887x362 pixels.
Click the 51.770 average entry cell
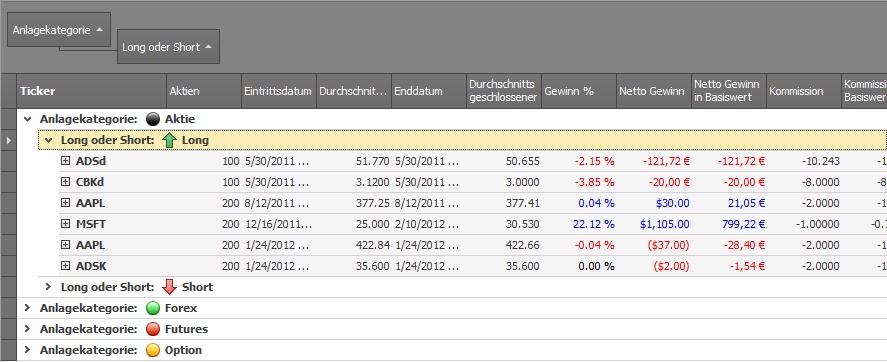pos(354,161)
